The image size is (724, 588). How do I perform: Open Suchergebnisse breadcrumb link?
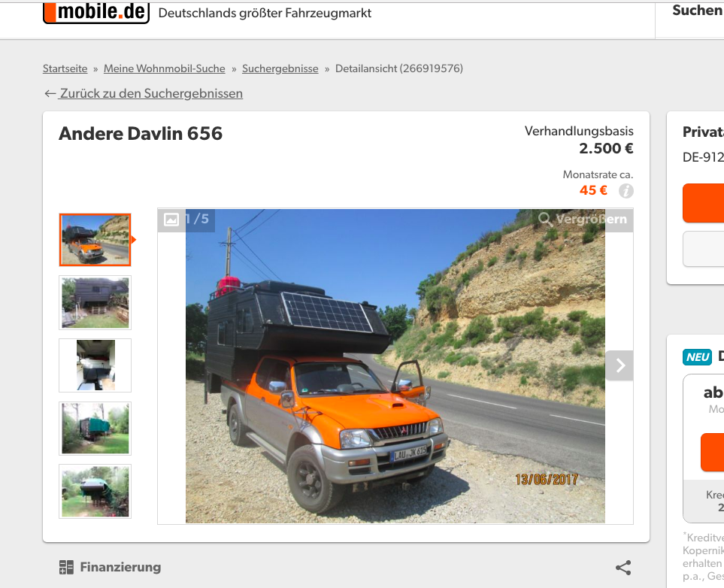[x=280, y=69]
